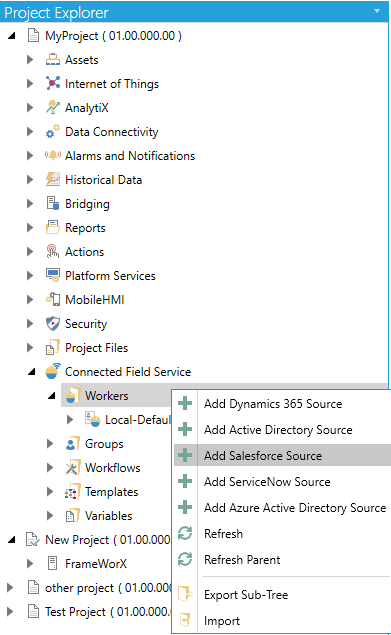391x635 pixels.
Task: Click the Workflows tools icon
Action: point(73,467)
